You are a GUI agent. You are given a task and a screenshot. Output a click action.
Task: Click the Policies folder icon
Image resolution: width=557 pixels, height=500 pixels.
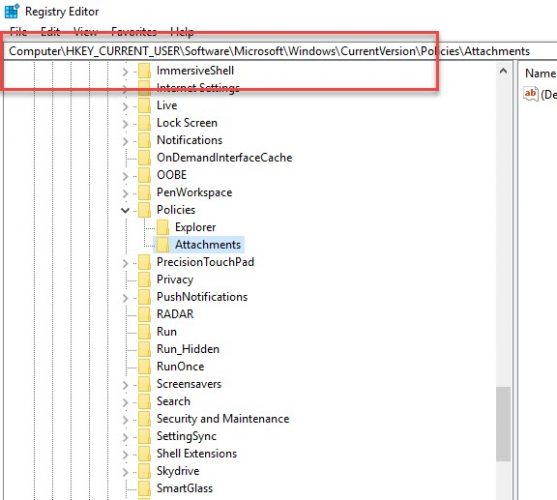click(x=144, y=210)
